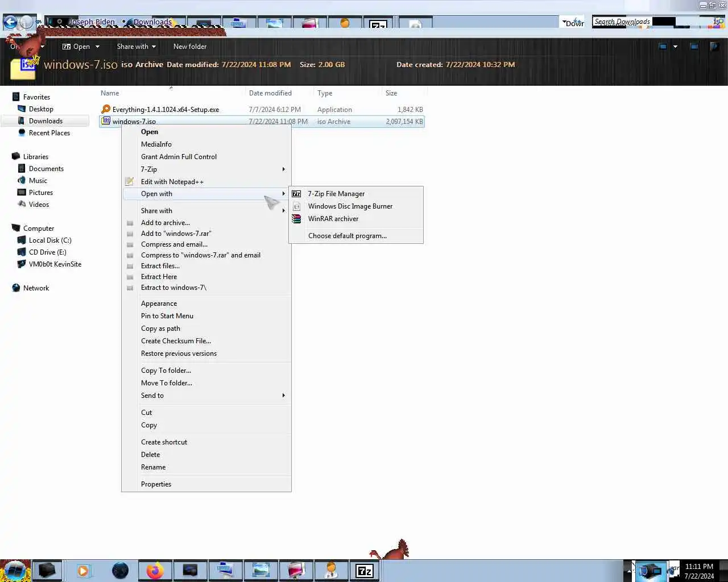Open 7-Zip from the taskbar
Image resolution: width=728 pixels, height=582 pixels.
click(x=364, y=571)
